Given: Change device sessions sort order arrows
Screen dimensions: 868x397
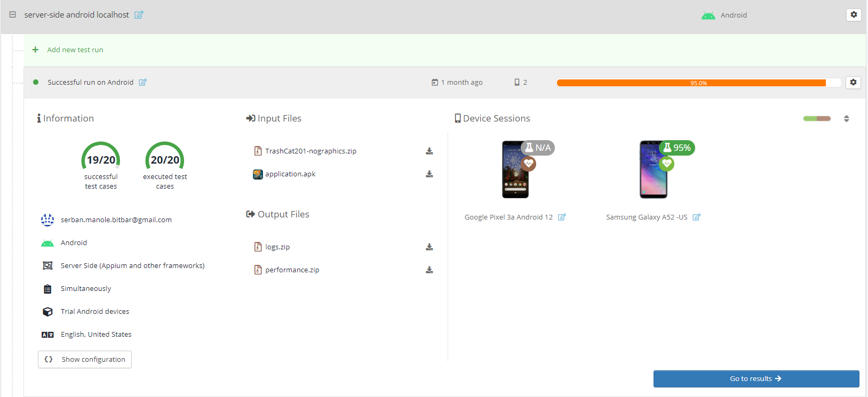Looking at the screenshot, I should click(846, 119).
